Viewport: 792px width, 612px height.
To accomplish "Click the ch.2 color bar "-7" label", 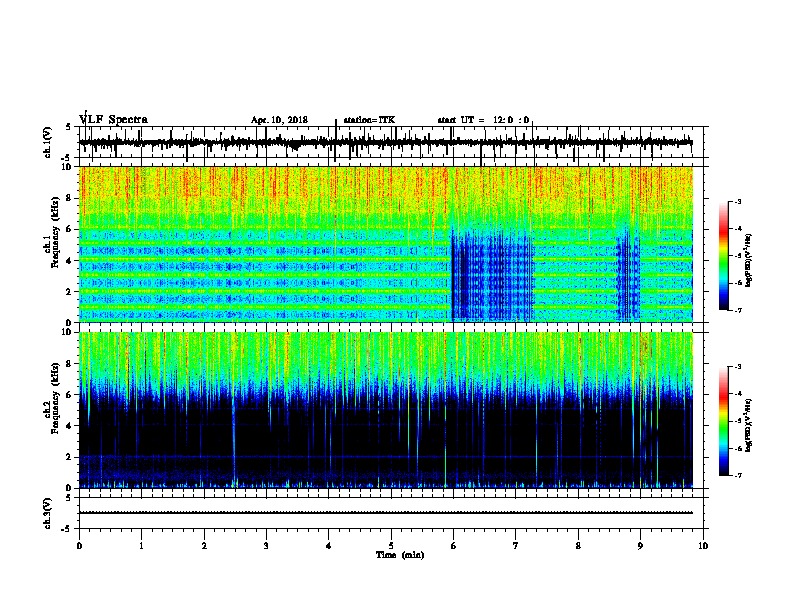I will point(737,476).
